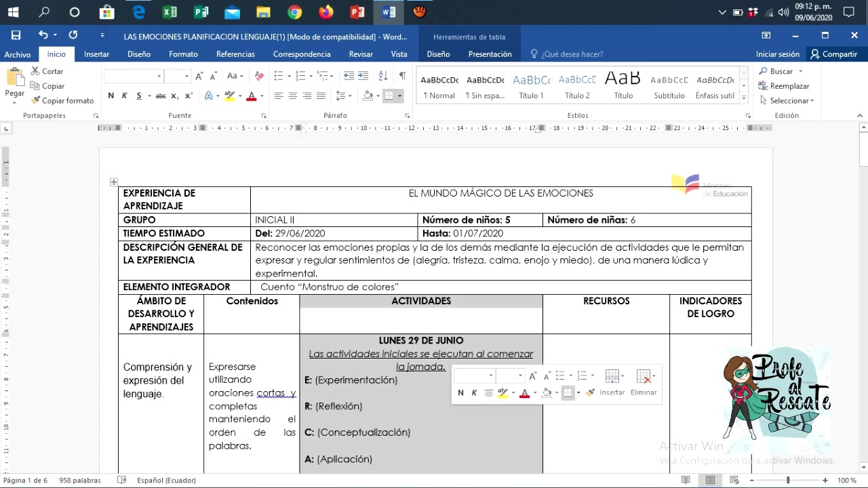Switch to the Correspondencia tab
This screenshot has width=868, height=488.
coord(302,54)
